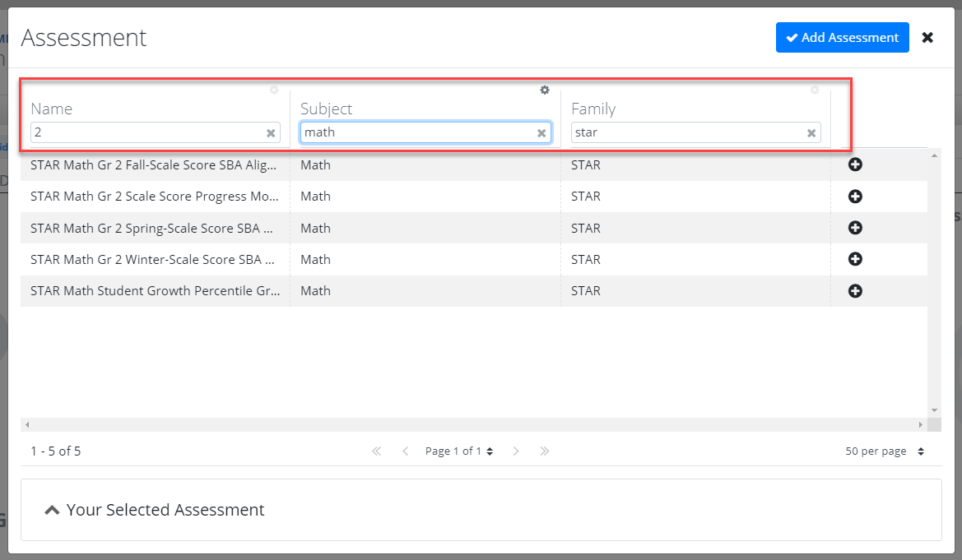Screen dimensions: 962x560
Task: Click scroll up arrow of vertical scrollbar
Action: (x=934, y=155)
